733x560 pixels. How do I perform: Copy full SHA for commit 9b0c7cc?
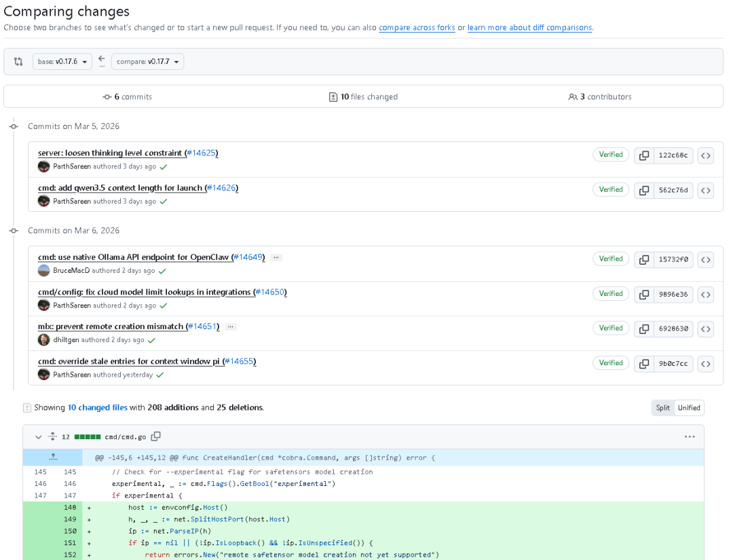(x=643, y=364)
